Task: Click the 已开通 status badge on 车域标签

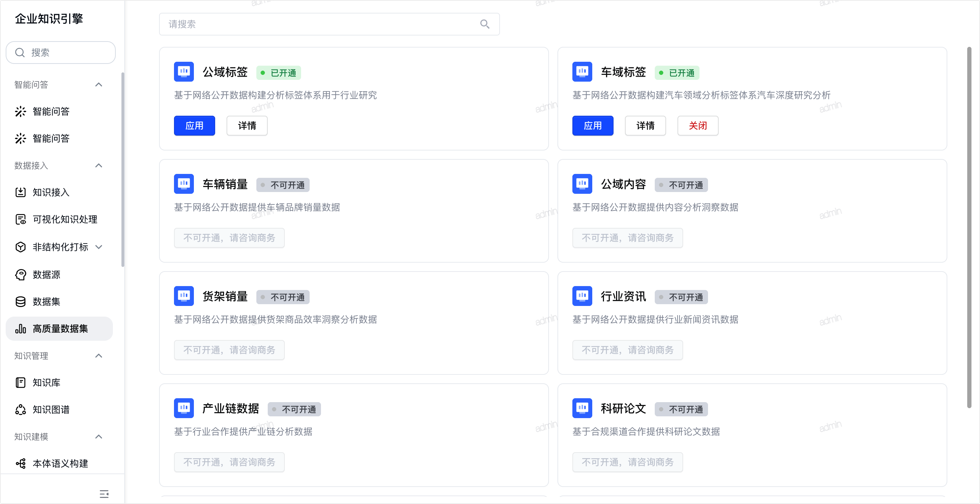Action: click(x=677, y=73)
